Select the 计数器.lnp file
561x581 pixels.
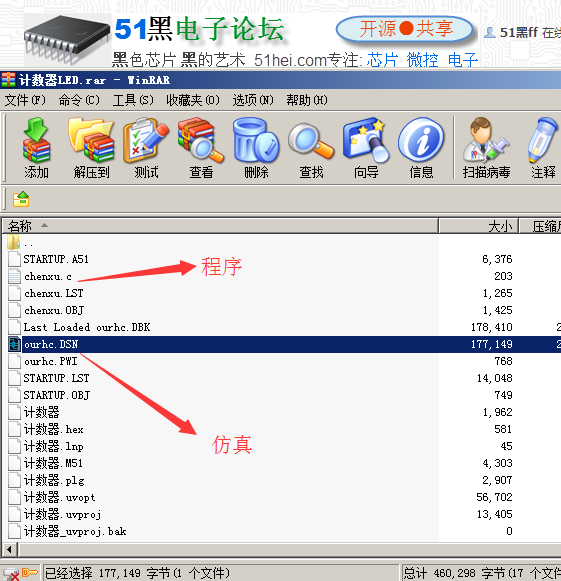coord(53,446)
